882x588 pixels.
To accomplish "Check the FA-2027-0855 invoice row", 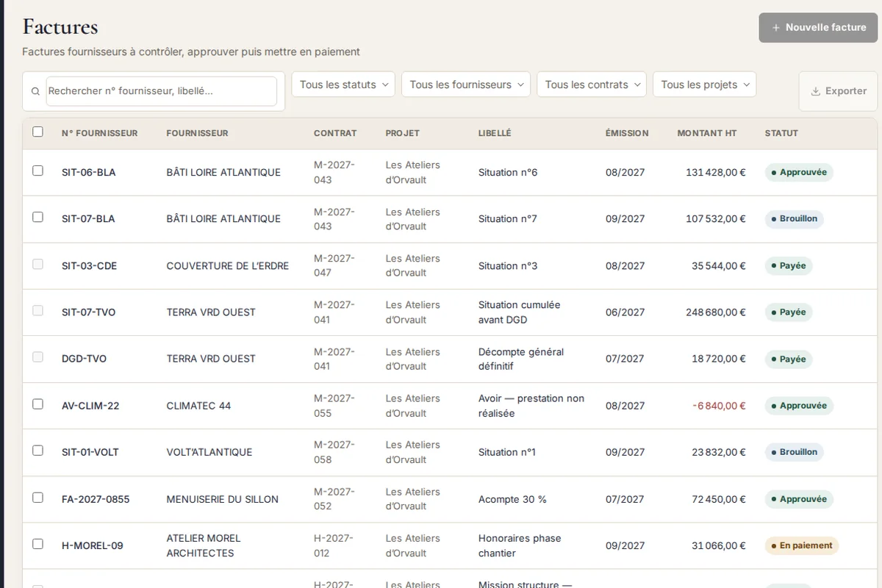I will pos(37,498).
